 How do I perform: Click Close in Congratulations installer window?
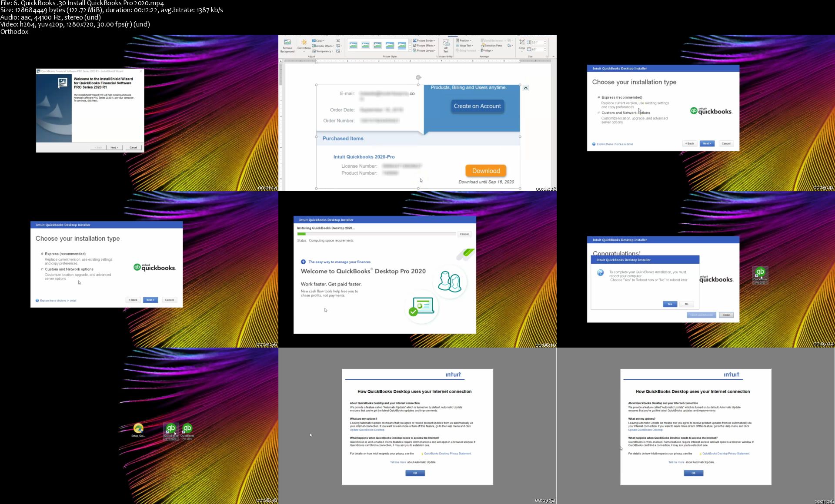(726, 315)
